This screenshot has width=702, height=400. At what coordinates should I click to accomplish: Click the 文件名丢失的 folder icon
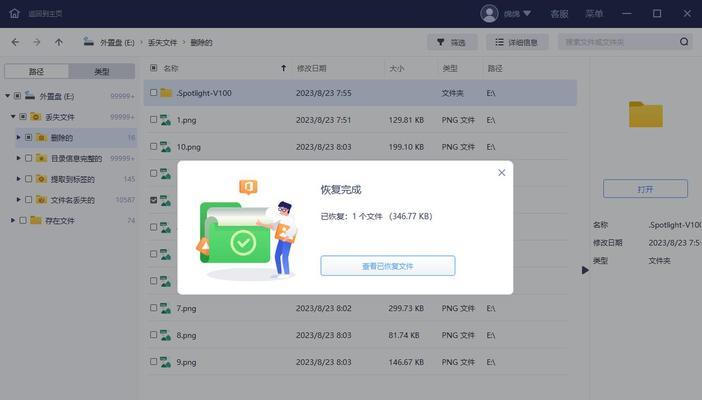[x=41, y=199]
